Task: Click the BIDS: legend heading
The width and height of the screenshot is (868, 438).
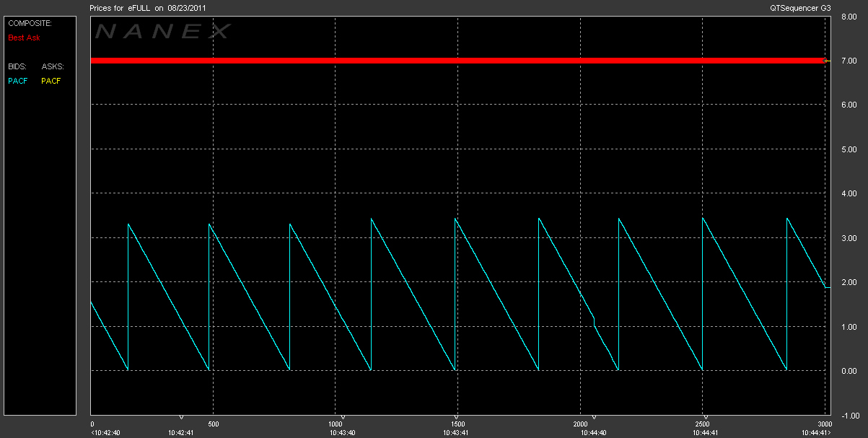Action: (x=17, y=66)
